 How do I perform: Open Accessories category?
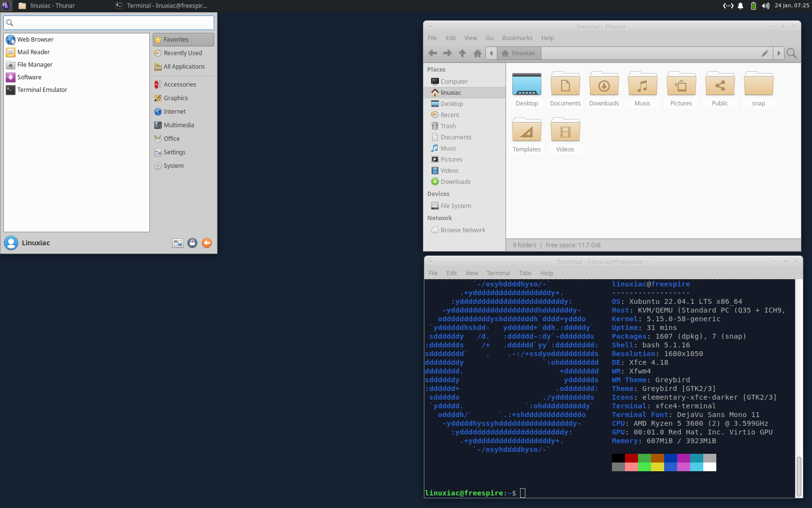tap(184, 85)
